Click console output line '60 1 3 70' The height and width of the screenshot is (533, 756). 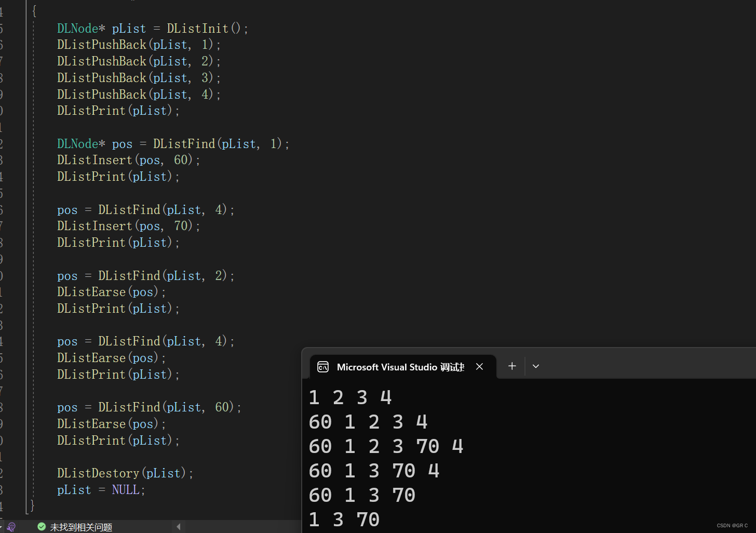pyautogui.click(x=362, y=496)
